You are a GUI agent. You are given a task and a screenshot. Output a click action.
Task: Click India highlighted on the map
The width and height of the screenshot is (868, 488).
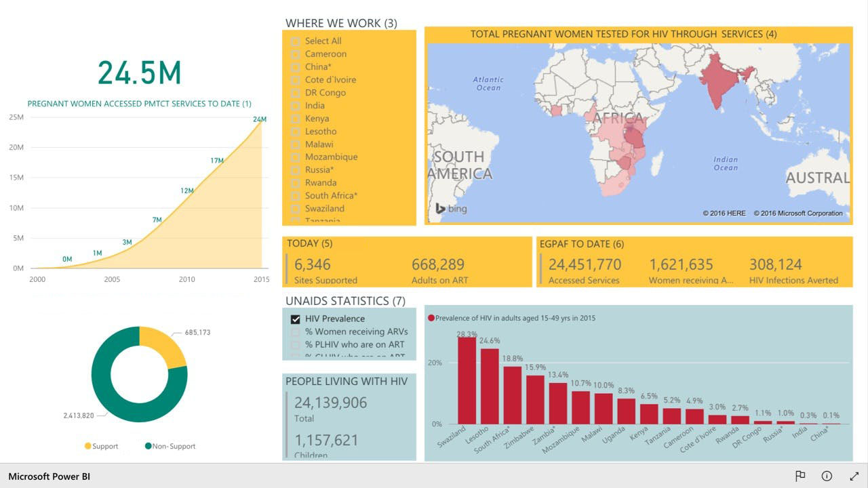click(722, 80)
